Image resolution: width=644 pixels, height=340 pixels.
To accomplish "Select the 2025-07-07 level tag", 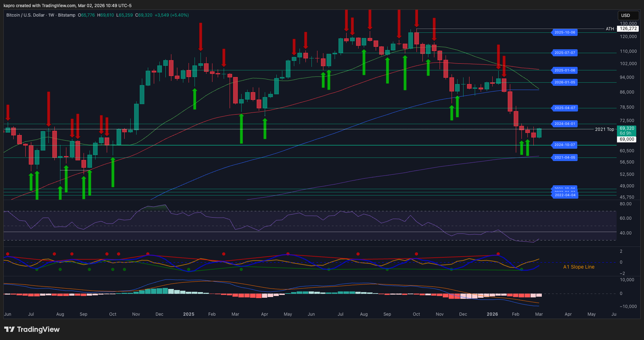I will pos(564,53).
